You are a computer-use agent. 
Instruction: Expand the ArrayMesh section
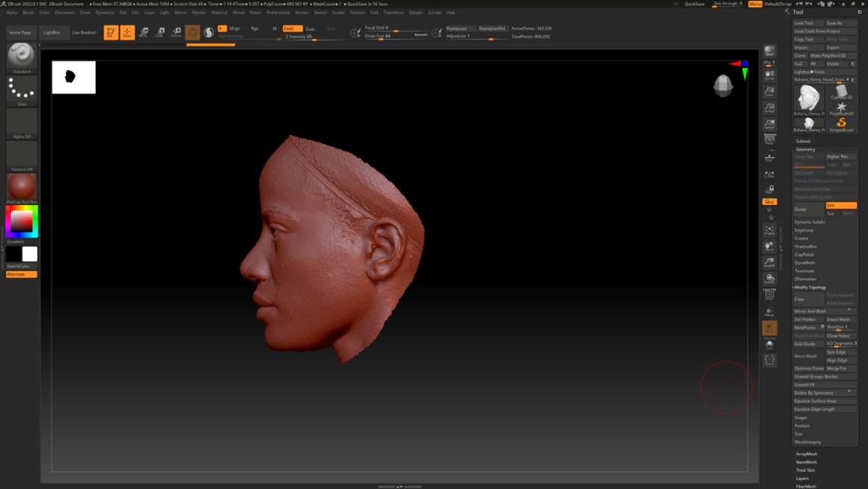[x=807, y=454]
